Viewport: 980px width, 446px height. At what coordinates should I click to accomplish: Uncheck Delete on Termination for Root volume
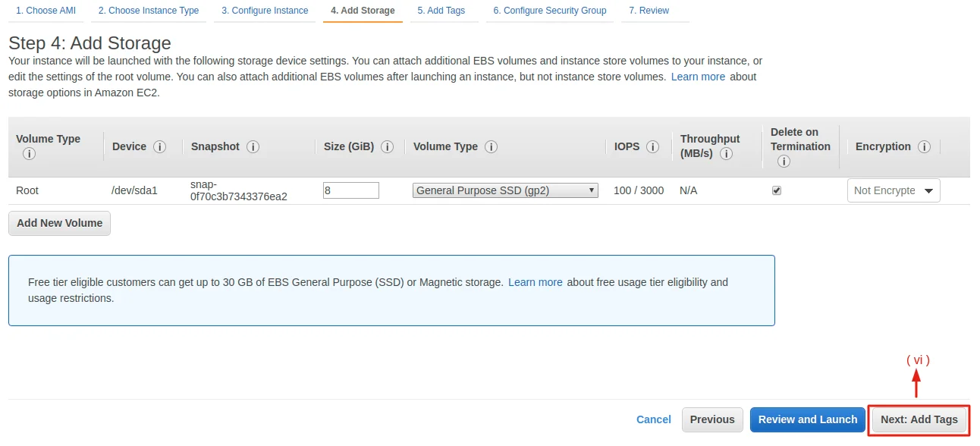(776, 190)
